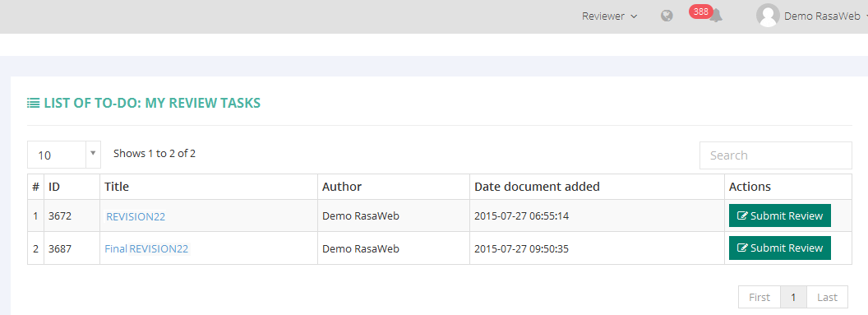Open the Final REVISION22 document link
This screenshot has height=315, width=868.
pos(146,248)
